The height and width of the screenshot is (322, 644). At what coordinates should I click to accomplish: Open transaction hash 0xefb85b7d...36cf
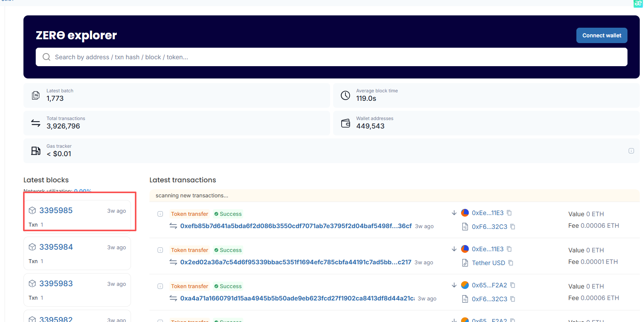pyautogui.click(x=296, y=226)
